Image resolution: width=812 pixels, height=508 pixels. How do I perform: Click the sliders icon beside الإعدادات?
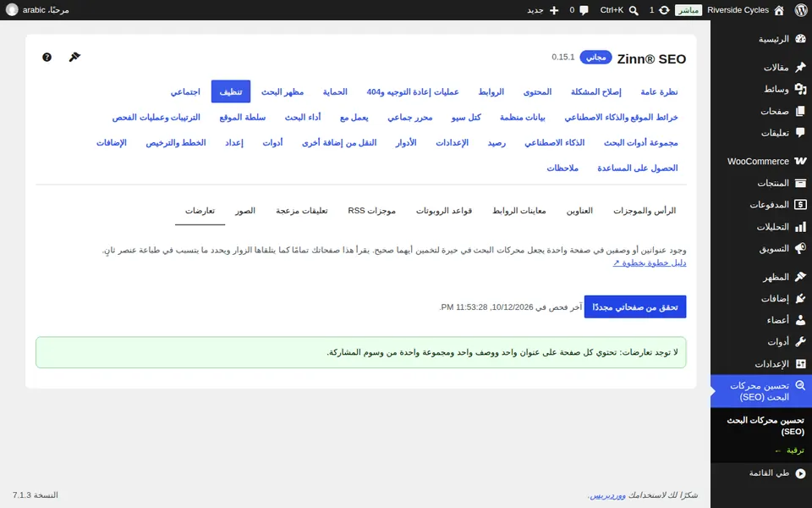pyautogui.click(x=801, y=364)
